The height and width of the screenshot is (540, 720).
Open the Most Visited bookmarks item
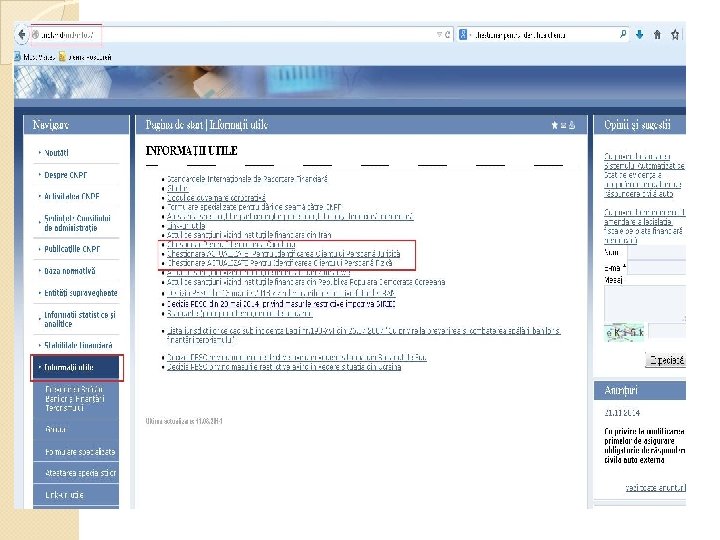pyautogui.click(x=35, y=57)
